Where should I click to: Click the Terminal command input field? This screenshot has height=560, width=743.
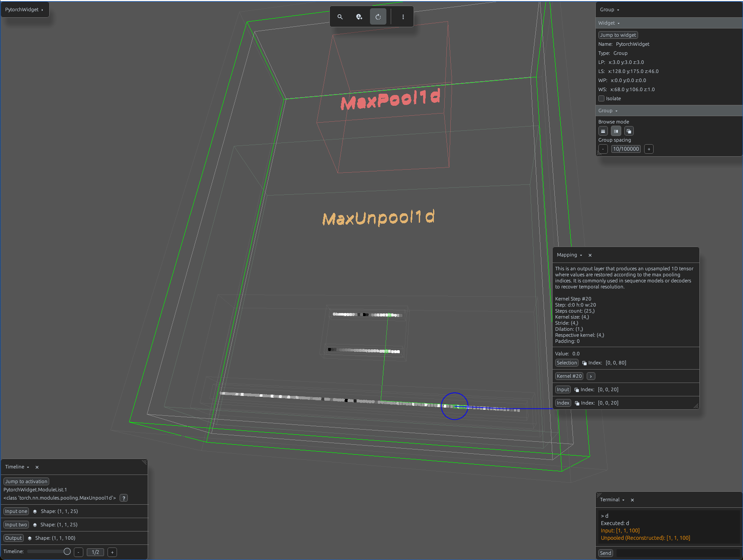click(678, 554)
